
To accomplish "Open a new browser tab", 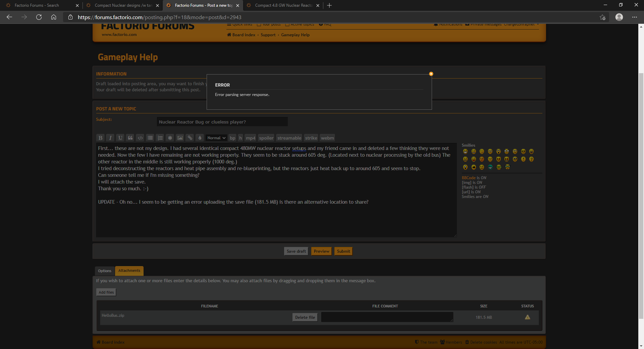I will click(x=329, y=5).
